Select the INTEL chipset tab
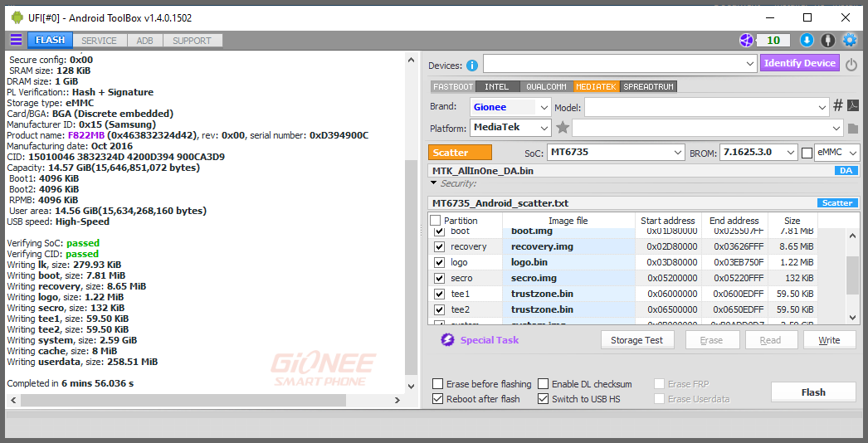The width and height of the screenshot is (868, 443). point(496,86)
